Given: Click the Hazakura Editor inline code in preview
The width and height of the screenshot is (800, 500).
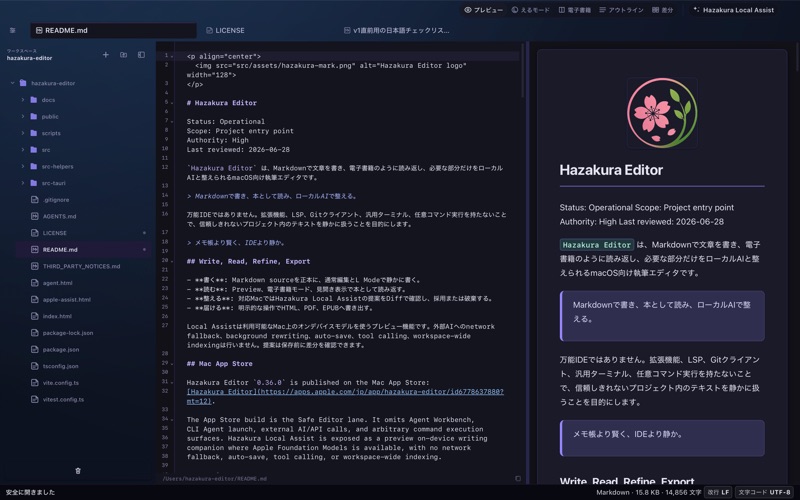Looking at the screenshot, I should click(x=597, y=245).
